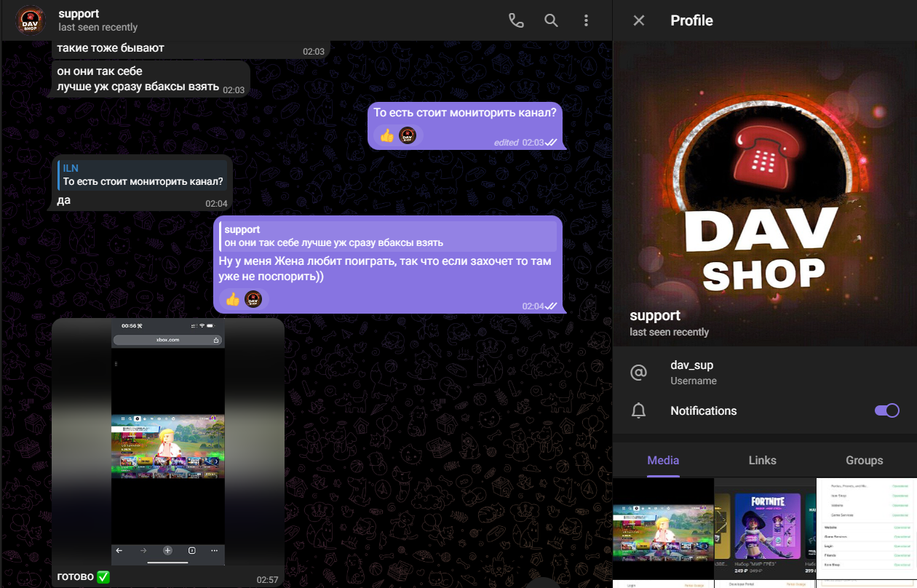Click the bell icon beside Notifications
917x588 pixels.
tap(639, 410)
